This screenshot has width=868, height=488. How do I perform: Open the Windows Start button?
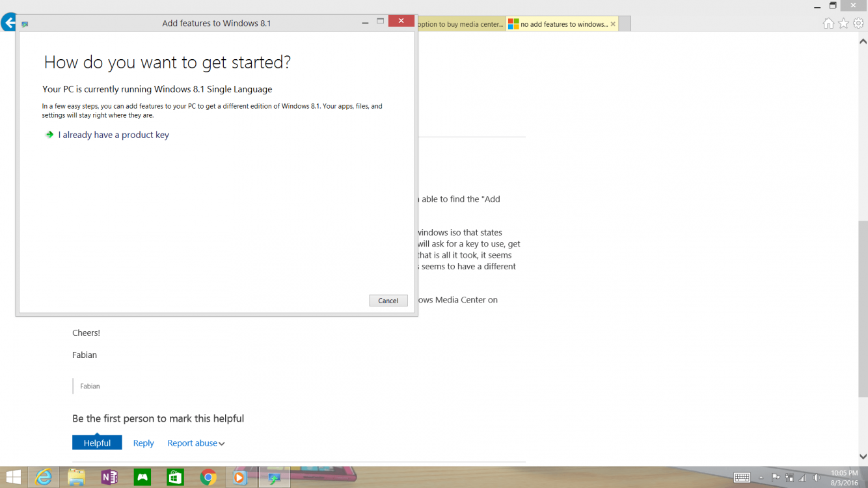pyautogui.click(x=12, y=477)
